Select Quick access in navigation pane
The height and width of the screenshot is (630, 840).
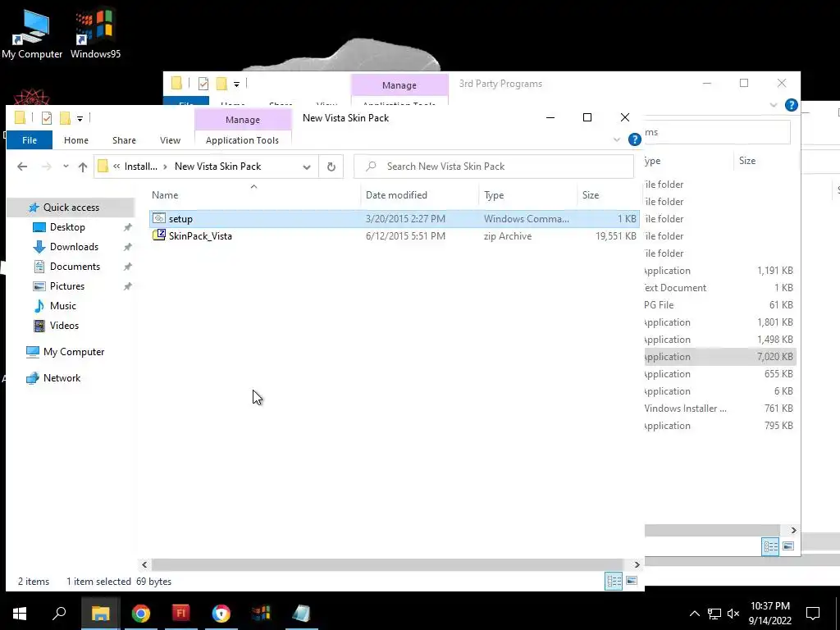[x=71, y=208]
